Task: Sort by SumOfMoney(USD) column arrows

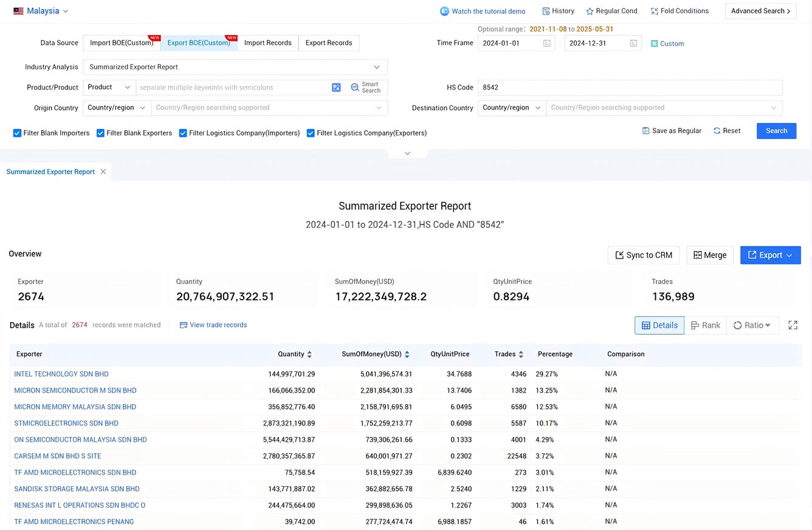Action: (407, 354)
